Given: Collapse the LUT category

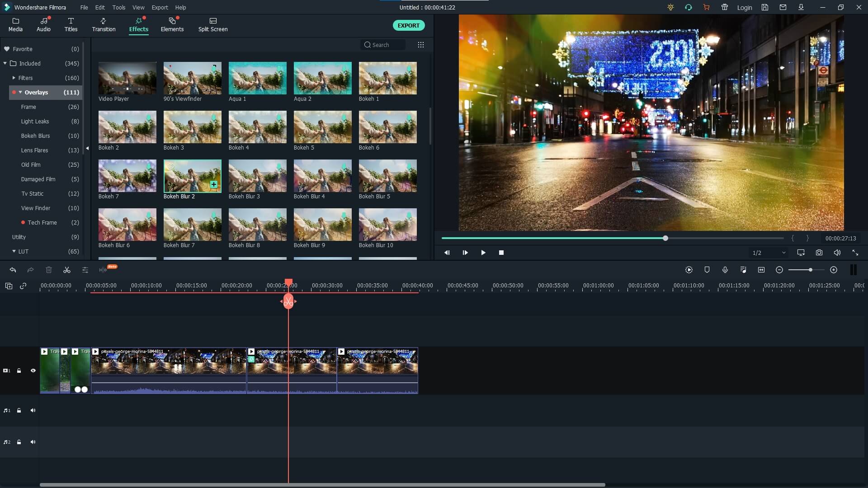Looking at the screenshot, I should tap(14, 251).
